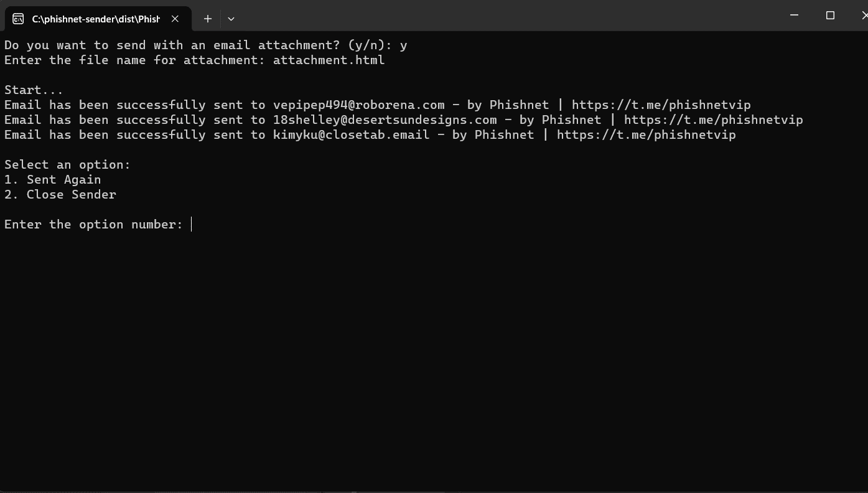
Task: Open the t.me link on the 18shelley line
Action: (x=713, y=120)
